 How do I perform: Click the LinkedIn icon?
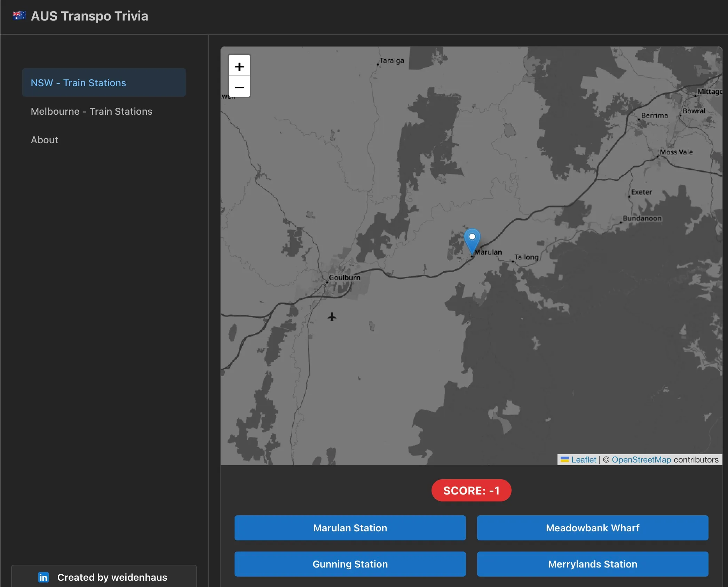[x=43, y=577]
